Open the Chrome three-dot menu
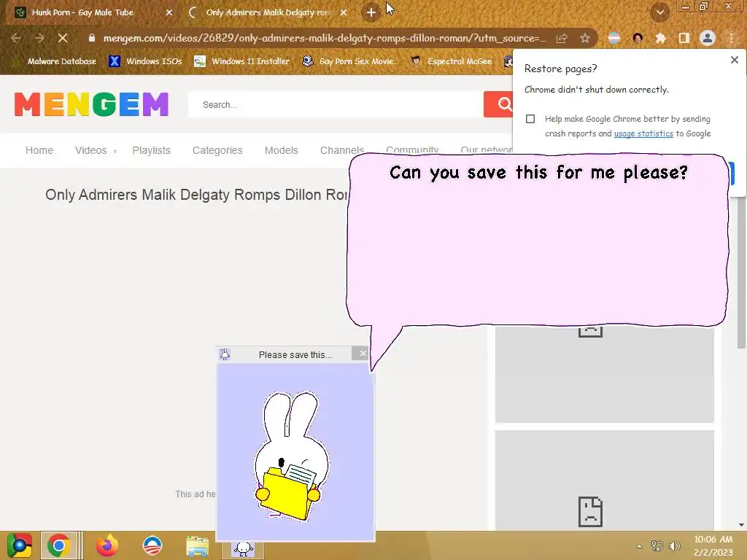The width and height of the screenshot is (747, 560). coord(731,38)
